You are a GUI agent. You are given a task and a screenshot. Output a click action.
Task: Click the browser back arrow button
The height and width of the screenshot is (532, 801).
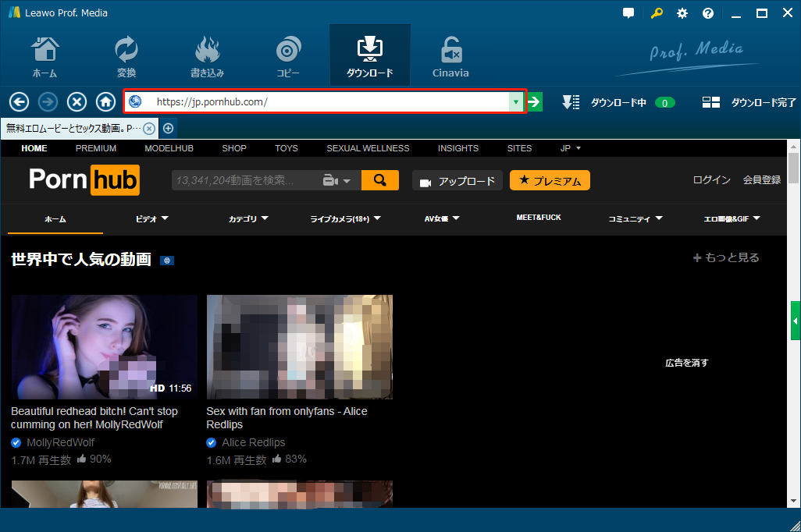pos(19,102)
